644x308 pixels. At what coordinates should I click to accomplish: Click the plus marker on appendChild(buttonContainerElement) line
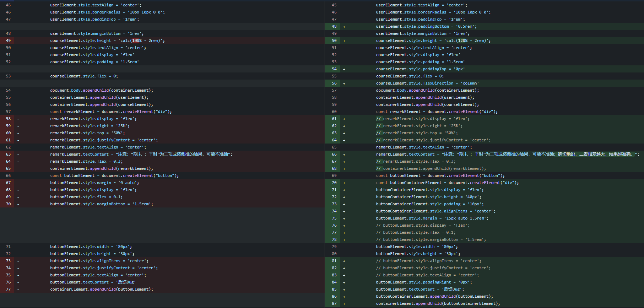point(344,304)
